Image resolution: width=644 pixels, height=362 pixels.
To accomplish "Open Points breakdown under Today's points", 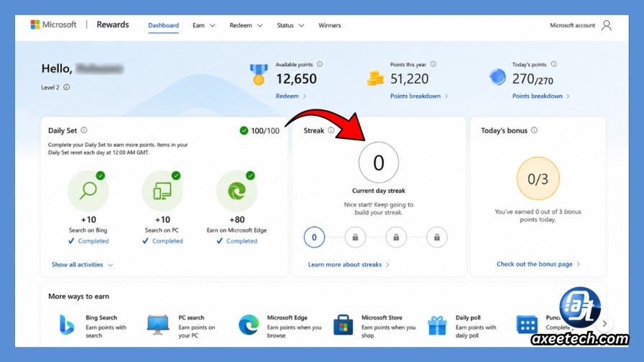I will (x=541, y=96).
